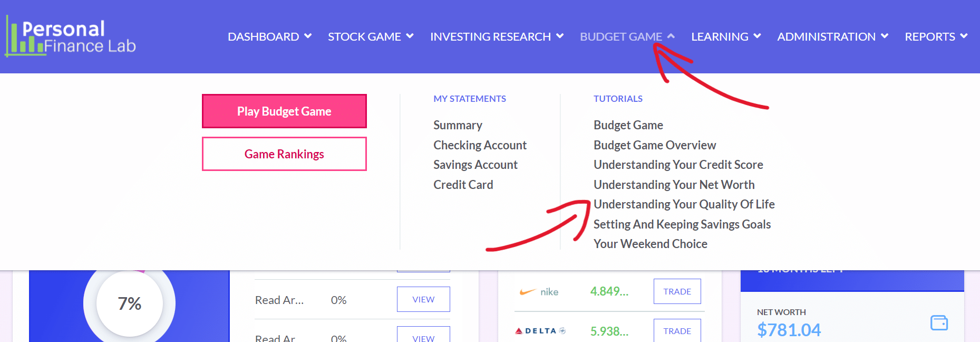980x342 pixels.
Task: Go to Credit Card statement
Action: (463, 185)
